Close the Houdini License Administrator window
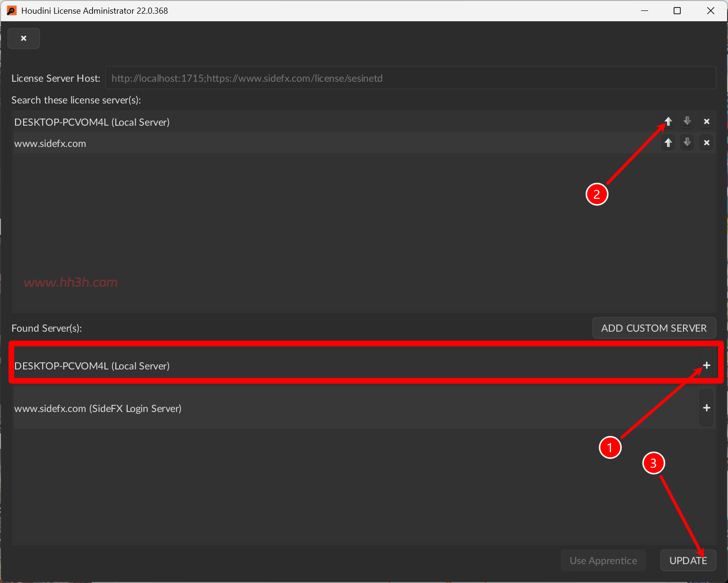The height and width of the screenshot is (583, 728). [711, 10]
